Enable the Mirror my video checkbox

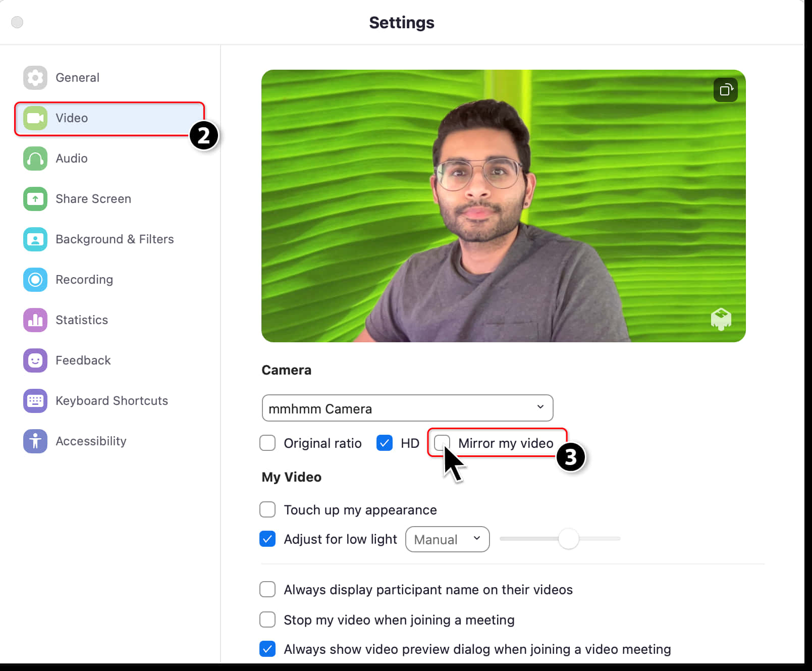pos(442,443)
